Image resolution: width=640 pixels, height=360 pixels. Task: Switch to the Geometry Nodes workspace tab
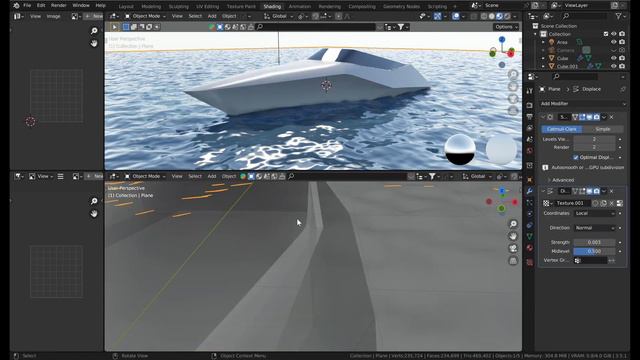pyautogui.click(x=401, y=7)
